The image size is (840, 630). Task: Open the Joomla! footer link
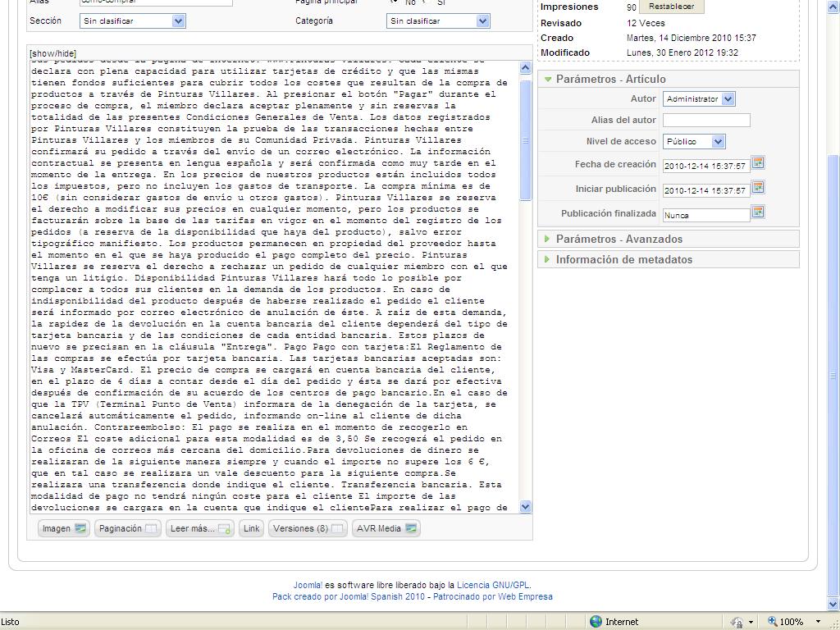(x=308, y=585)
